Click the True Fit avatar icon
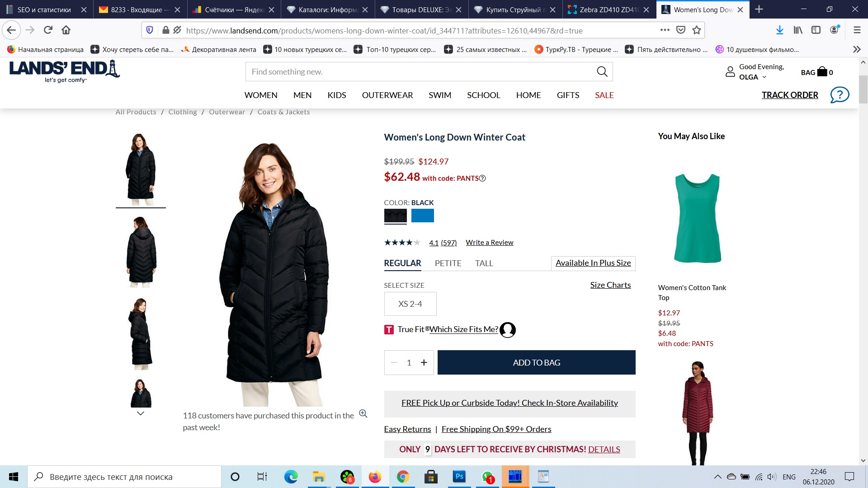868x488 pixels. 508,330
